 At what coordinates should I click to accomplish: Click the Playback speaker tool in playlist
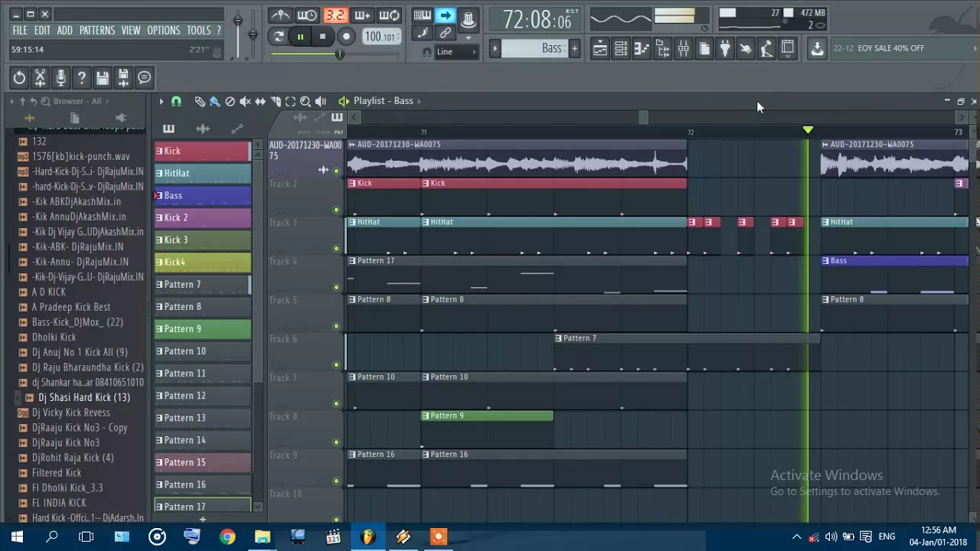pos(321,101)
